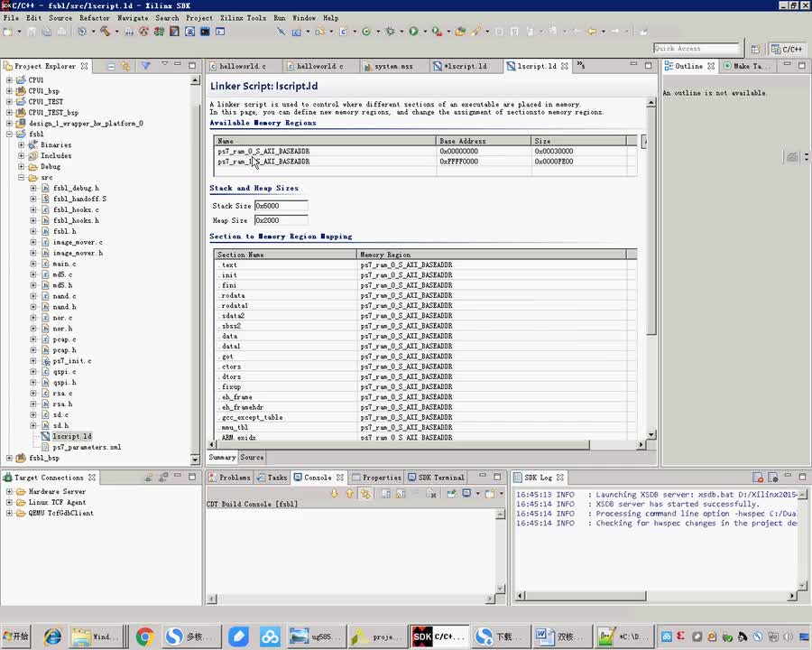
Task: Click the New C source file icon
Action: pos(343,32)
